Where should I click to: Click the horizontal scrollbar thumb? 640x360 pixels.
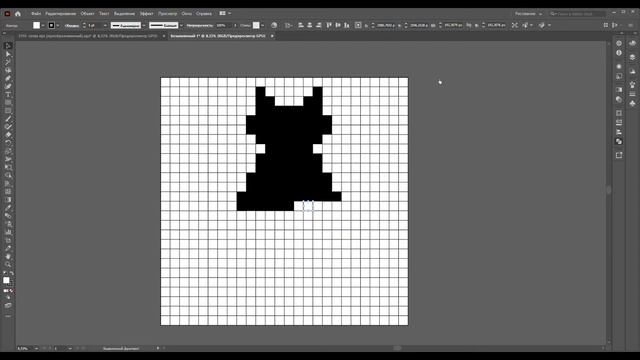click(397, 348)
